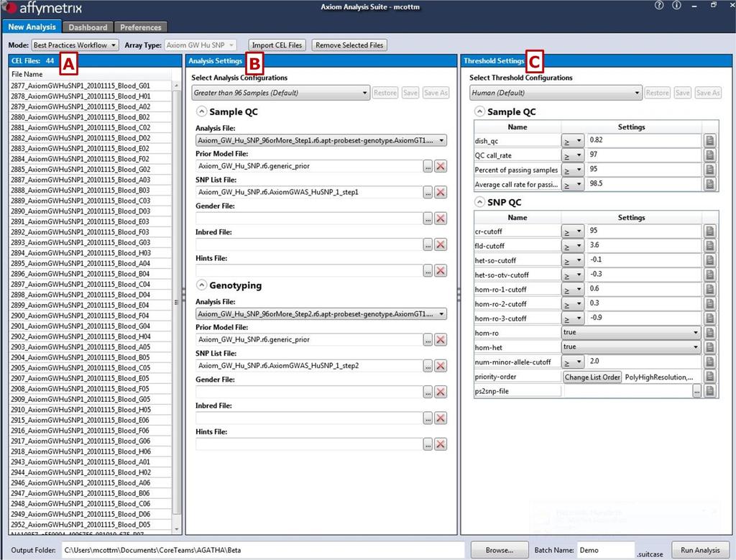
Task: Clear Genotyping Prior Model File
Action: 441,340
